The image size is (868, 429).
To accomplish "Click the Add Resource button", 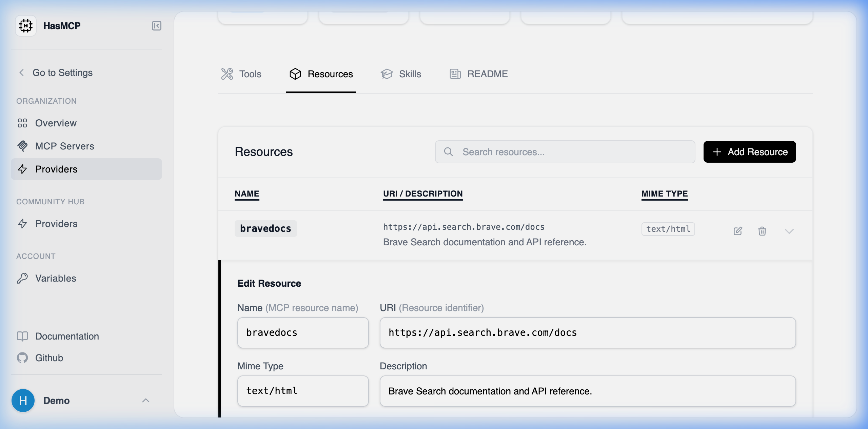I will coord(750,152).
